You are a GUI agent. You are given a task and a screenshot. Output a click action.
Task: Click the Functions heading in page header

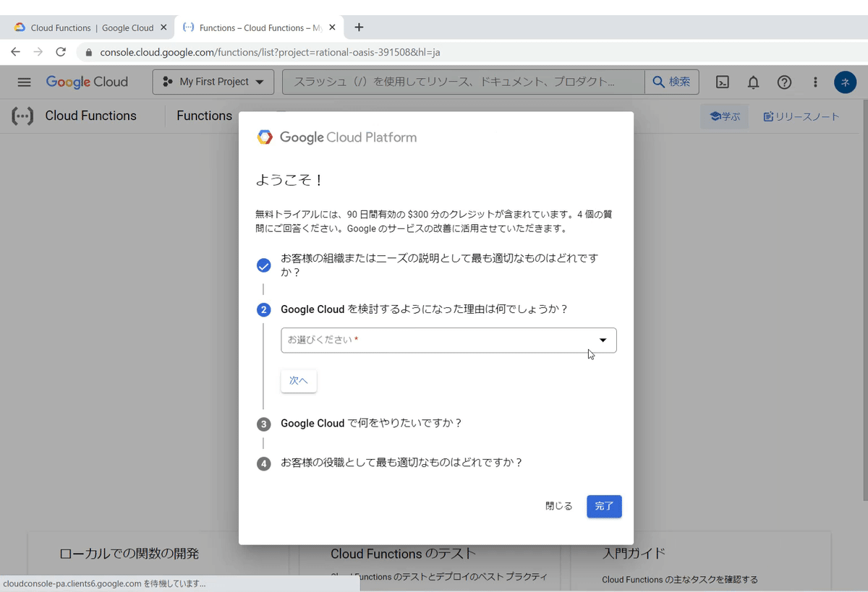coord(204,116)
